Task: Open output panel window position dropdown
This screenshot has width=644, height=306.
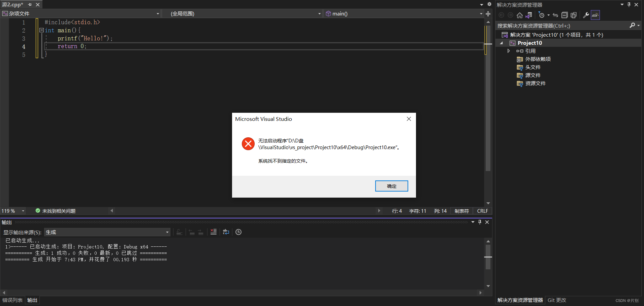Action: (473, 222)
